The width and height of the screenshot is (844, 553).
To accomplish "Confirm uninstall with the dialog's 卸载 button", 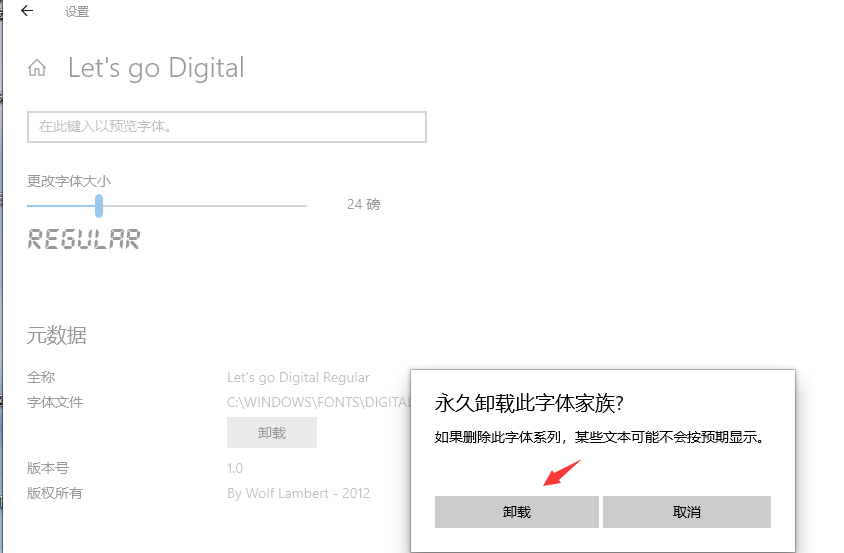I will (517, 512).
